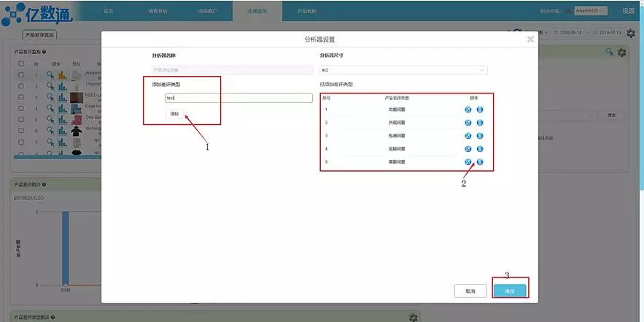Check the checkbox for product ID 4
Viewport: 644px width, 322px height.
click(x=21, y=109)
